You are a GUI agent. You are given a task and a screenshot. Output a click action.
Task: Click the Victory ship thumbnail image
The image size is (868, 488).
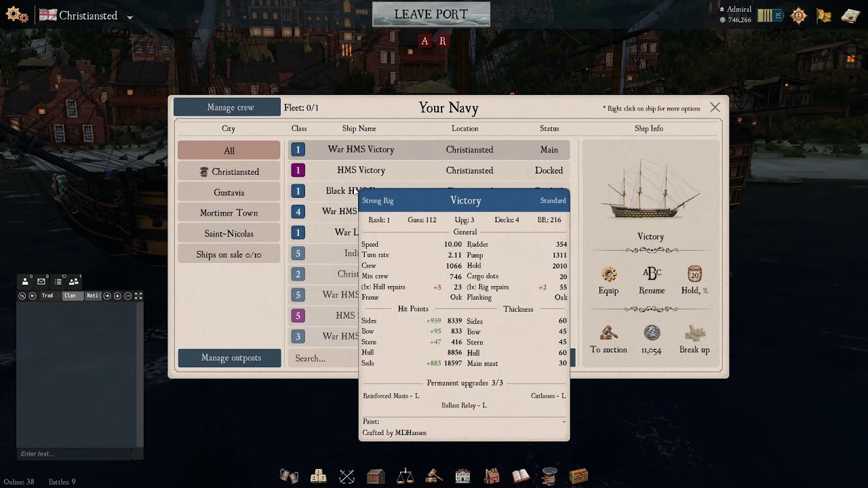click(650, 190)
